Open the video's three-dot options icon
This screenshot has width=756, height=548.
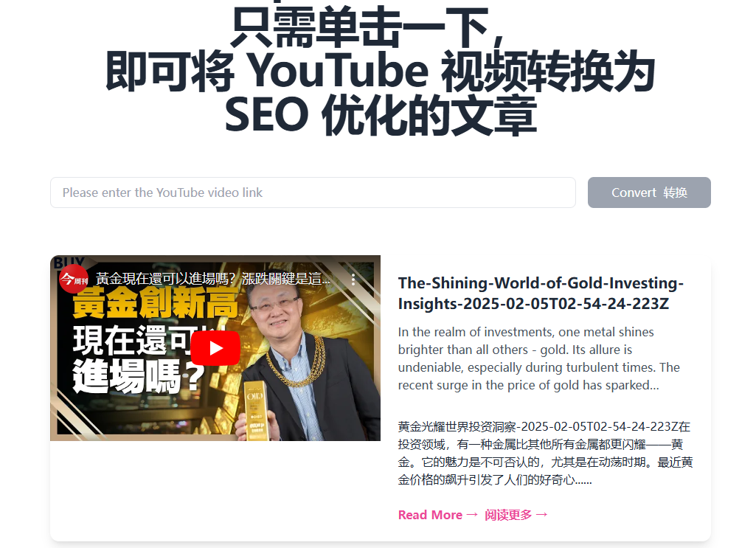(353, 279)
